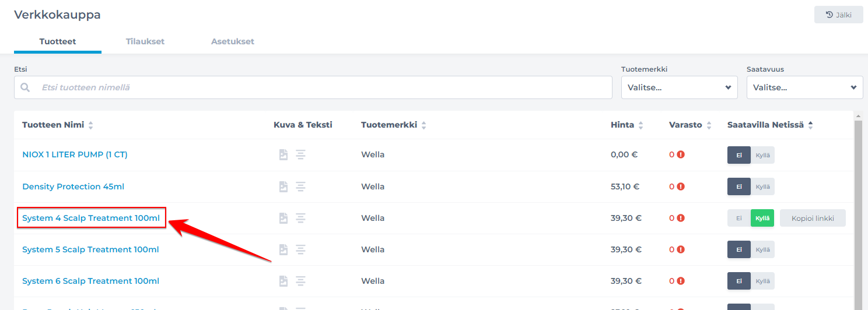Open text icon for System 4 Scalp Treatment
868x310 pixels.
(x=300, y=218)
